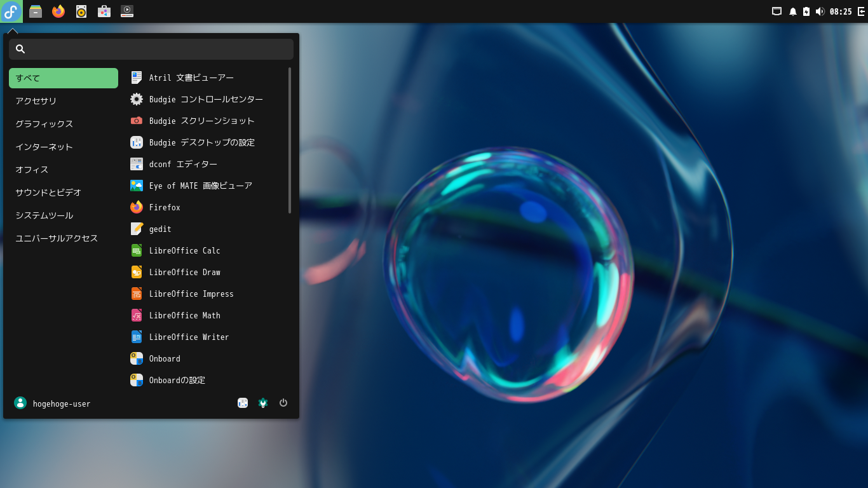Click the Fedora menu launcher icon
The height and width of the screenshot is (488, 868).
[11, 11]
